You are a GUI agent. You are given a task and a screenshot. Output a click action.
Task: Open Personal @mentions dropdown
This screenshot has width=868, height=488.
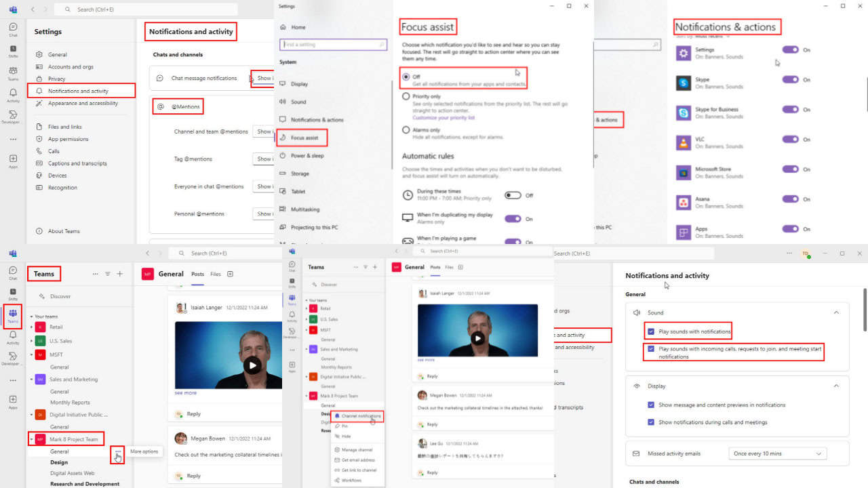(x=263, y=213)
